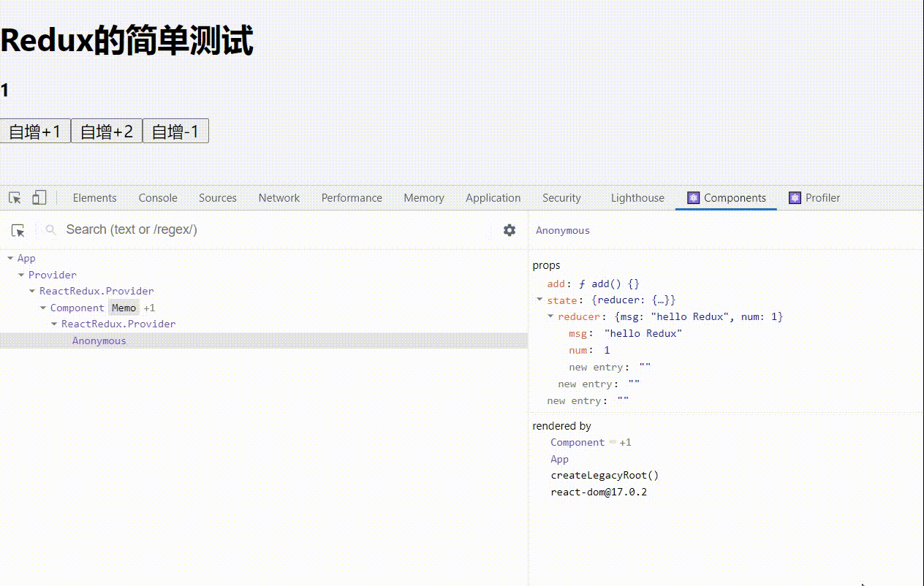Click the 自增+1 button
The image size is (924, 586).
pyautogui.click(x=34, y=130)
